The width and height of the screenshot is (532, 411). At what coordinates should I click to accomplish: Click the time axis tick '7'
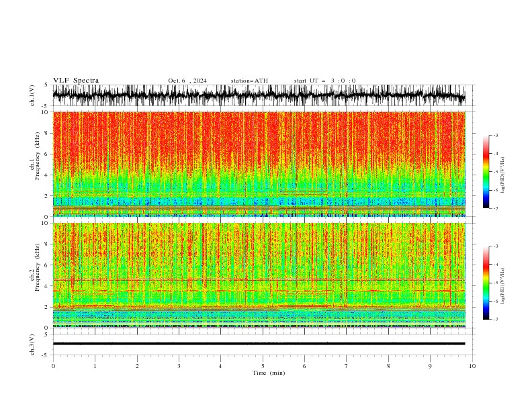click(347, 366)
